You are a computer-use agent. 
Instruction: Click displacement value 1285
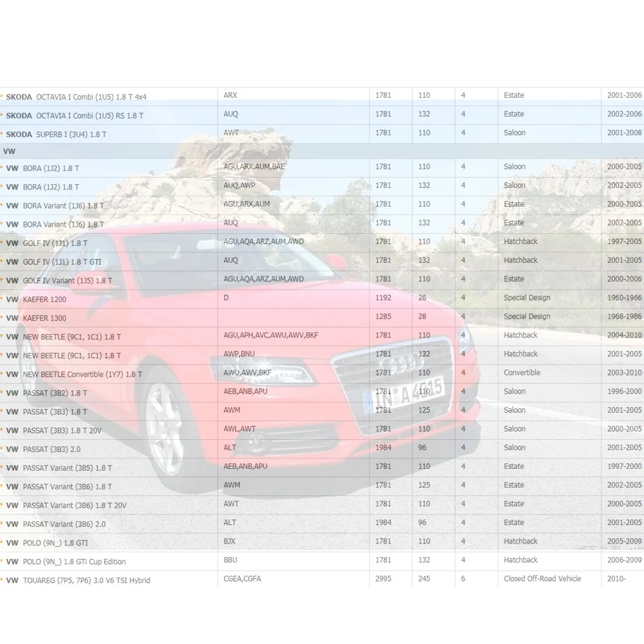(383, 317)
